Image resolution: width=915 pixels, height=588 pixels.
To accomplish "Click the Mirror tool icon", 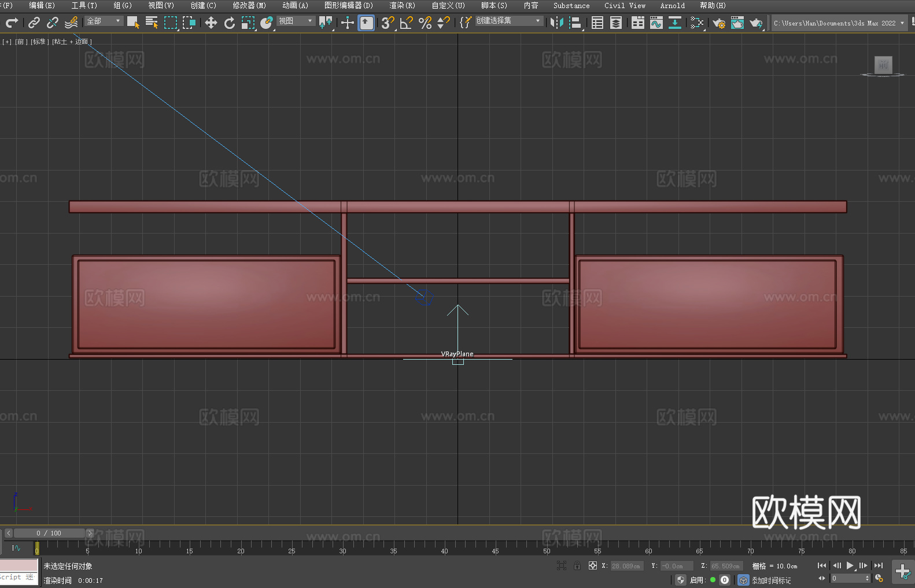I will (557, 23).
